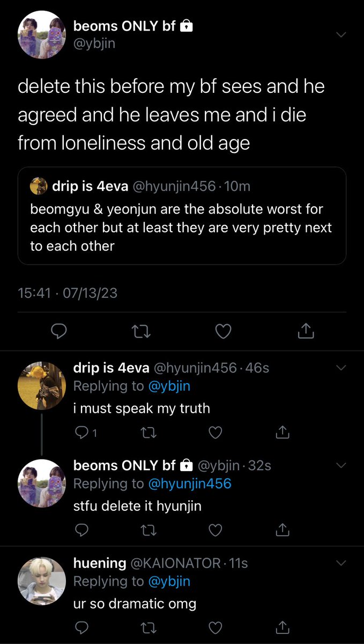This screenshot has width=364, height=644.
Task: Expand options chevron on drip is 4eva's reply
Action: tap(340, 368)
